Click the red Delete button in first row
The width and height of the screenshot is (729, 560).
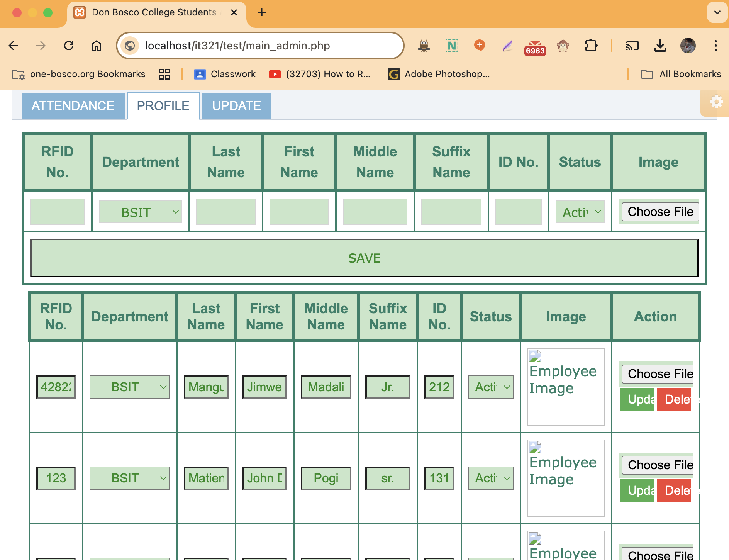[x=674, y=400]
